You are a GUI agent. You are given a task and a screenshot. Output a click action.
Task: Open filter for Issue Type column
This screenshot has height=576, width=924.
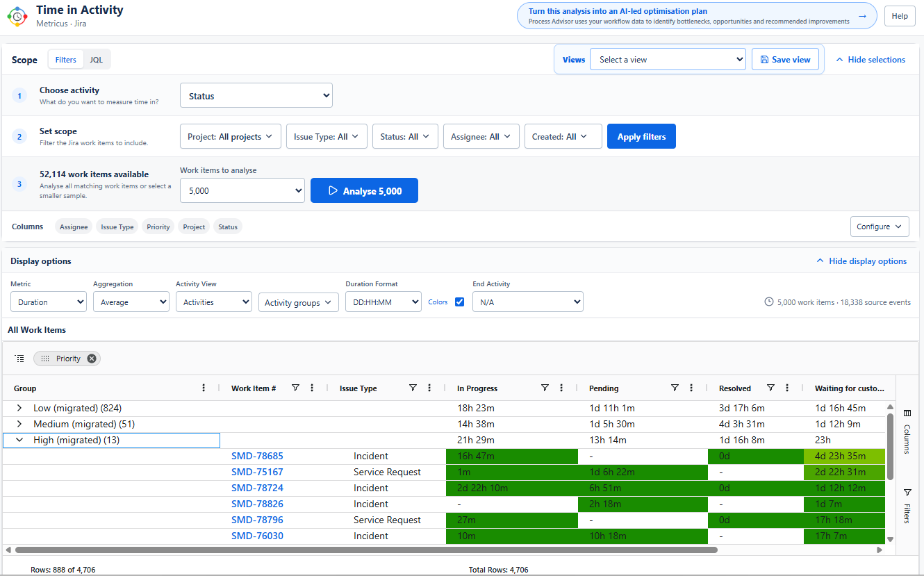tap(413, 388)
